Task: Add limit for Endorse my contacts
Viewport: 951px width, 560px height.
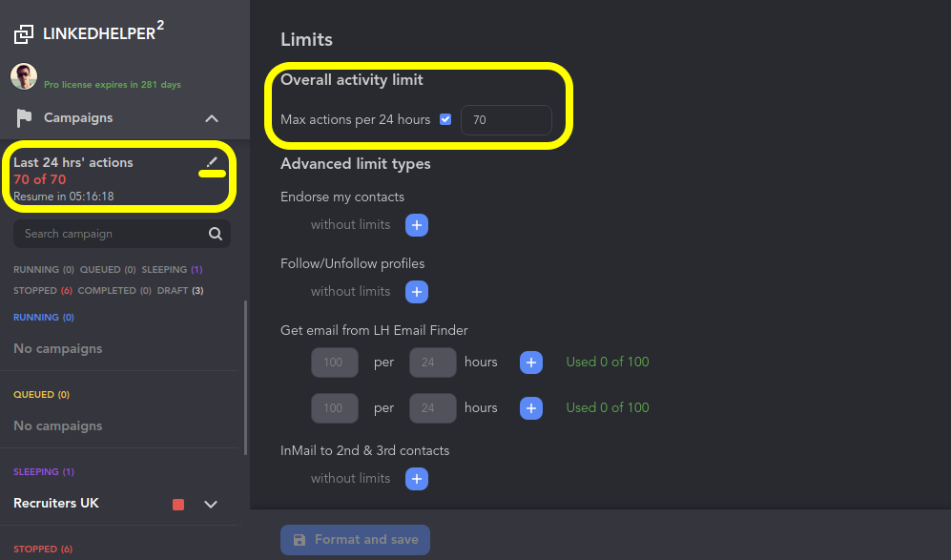Action: [x=417, y=225]
